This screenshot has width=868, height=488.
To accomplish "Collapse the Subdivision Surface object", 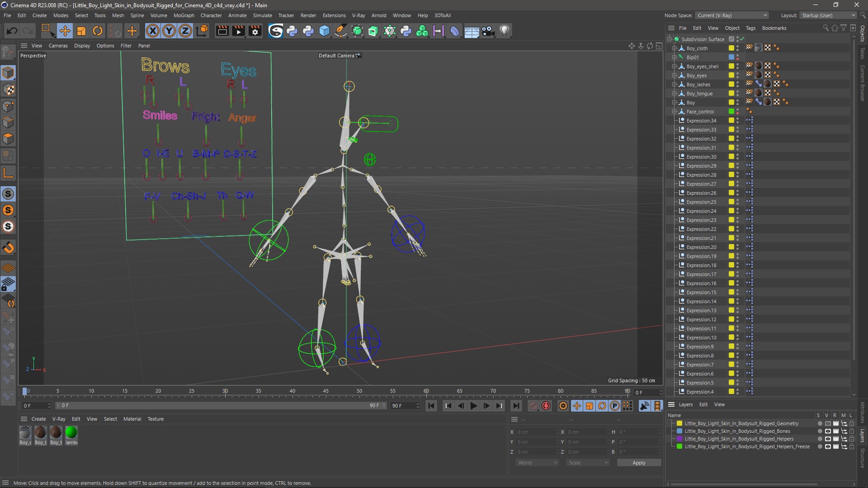I will point(669,39).
